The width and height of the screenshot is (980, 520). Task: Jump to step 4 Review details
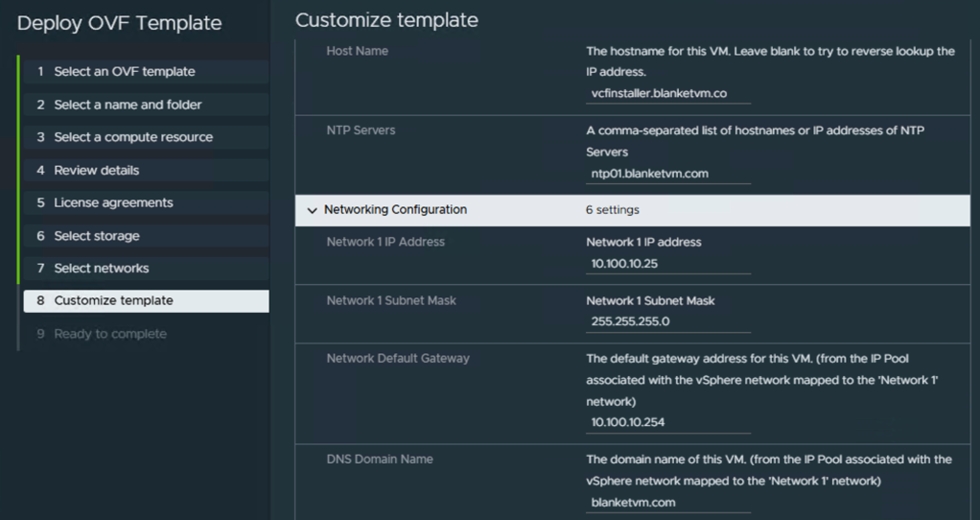coord(96,170)
